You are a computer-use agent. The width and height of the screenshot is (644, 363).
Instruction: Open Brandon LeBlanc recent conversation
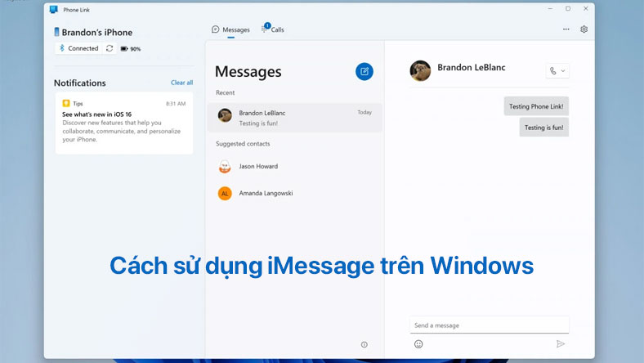coord(295,118)
